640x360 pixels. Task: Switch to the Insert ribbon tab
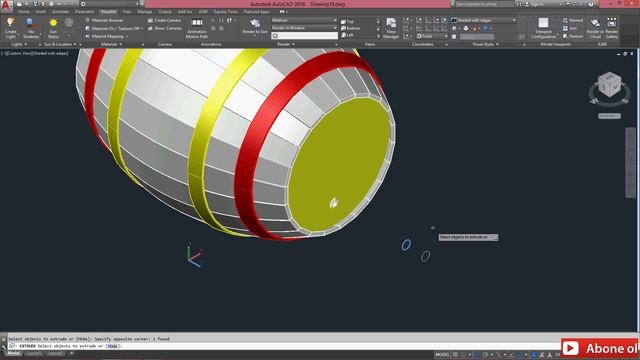[x=41, y=12]
